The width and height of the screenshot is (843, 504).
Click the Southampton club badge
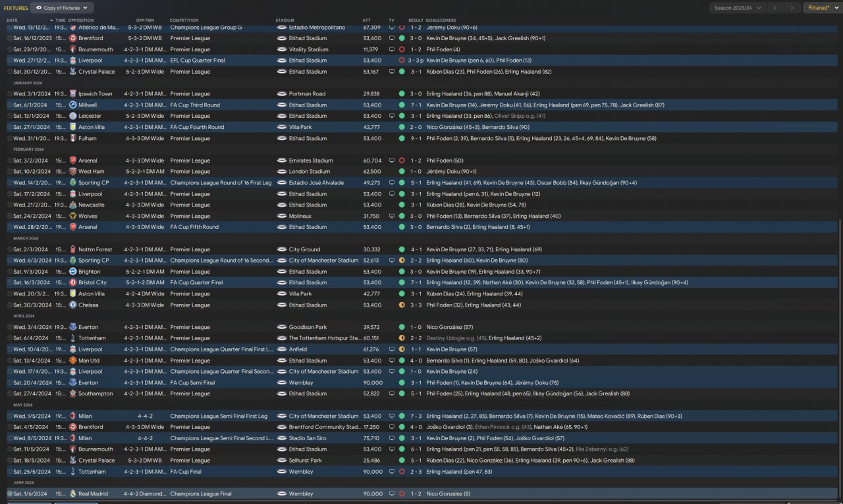pos(73,393)
